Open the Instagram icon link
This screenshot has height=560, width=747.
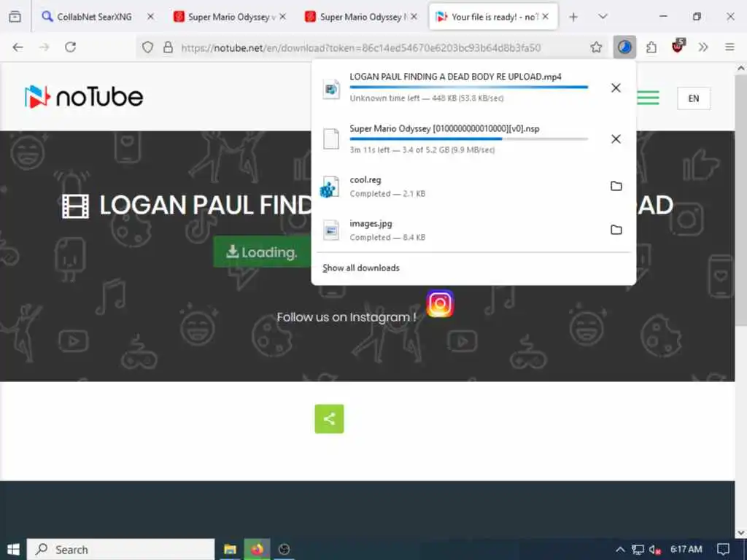pyautogui.click(x=440, y=303)
